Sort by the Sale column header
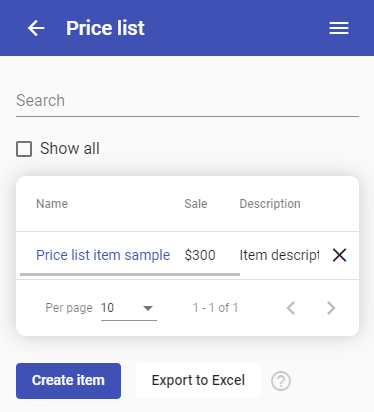Screen dimensions: 374x412 [x=196, y=204]
